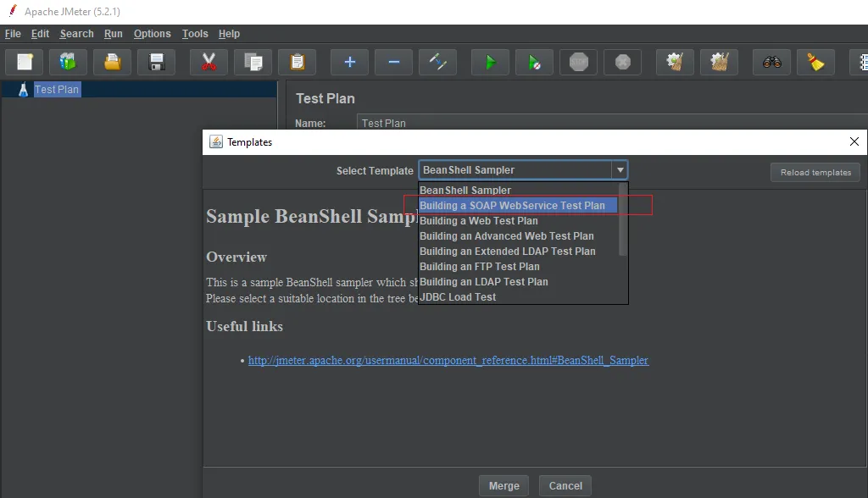
Task: Click the Collapse all minus icon
Action: click(393, 62)
